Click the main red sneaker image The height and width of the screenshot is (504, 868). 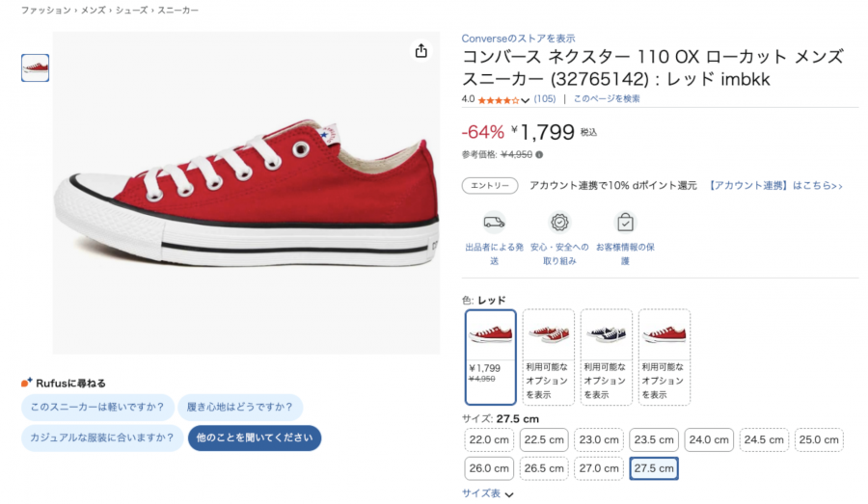(246, 193)
